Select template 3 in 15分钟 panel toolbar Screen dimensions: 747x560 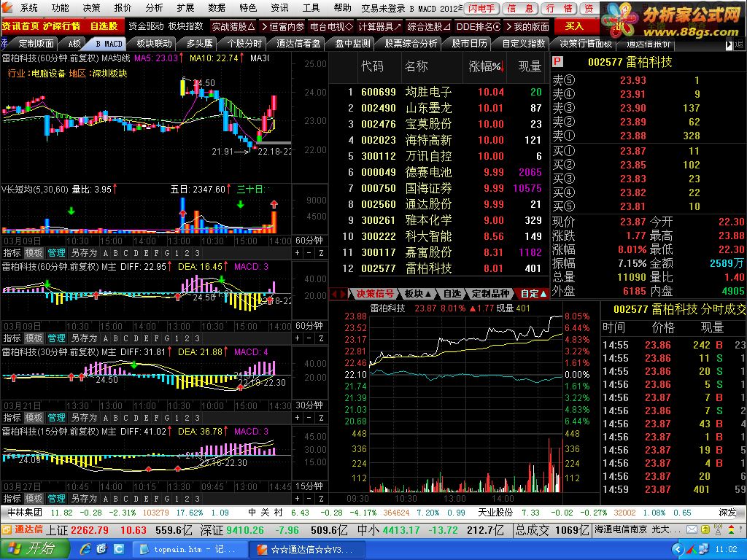pos(197,499)
